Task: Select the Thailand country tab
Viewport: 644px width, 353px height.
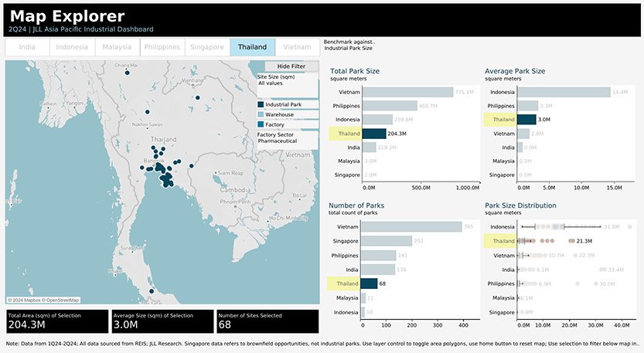Action: 252,47
